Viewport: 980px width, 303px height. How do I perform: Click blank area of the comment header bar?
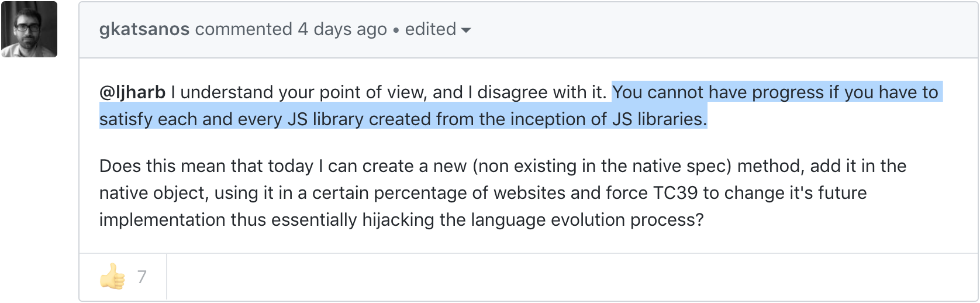click(702, 29)
